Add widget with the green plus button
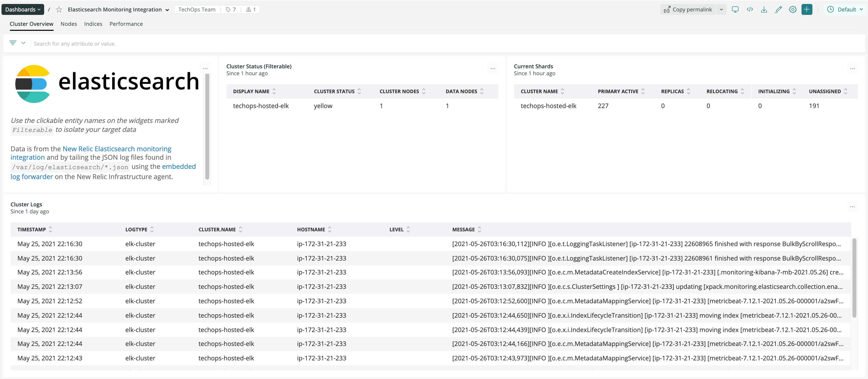 (807, 9)
